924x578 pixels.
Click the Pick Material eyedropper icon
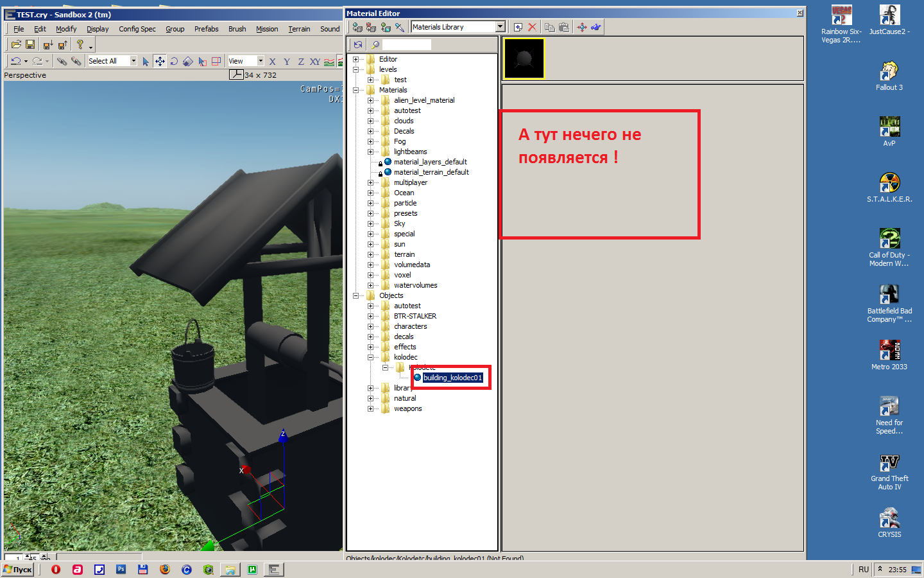point(400,27)
